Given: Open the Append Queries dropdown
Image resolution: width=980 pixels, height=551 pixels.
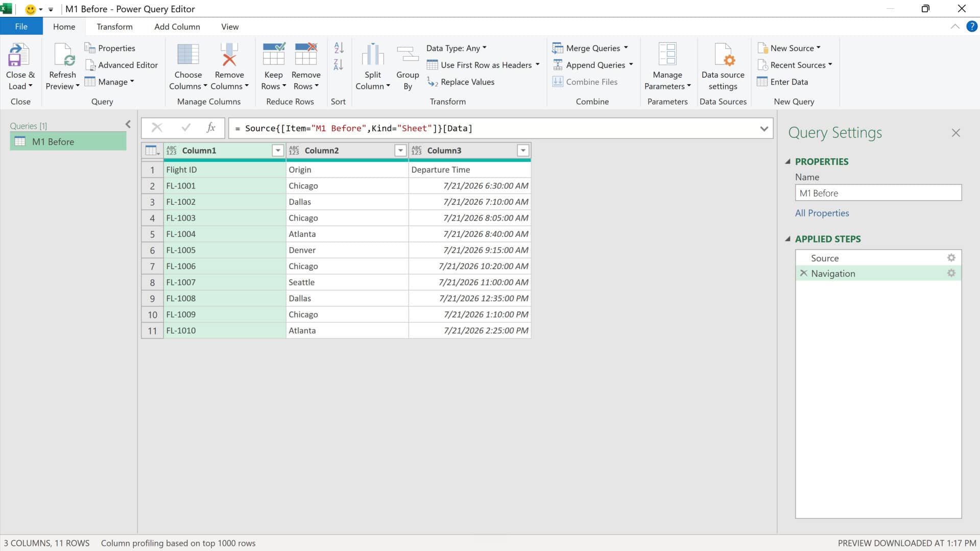Looking at the screenshot, I should click(631, 65).
